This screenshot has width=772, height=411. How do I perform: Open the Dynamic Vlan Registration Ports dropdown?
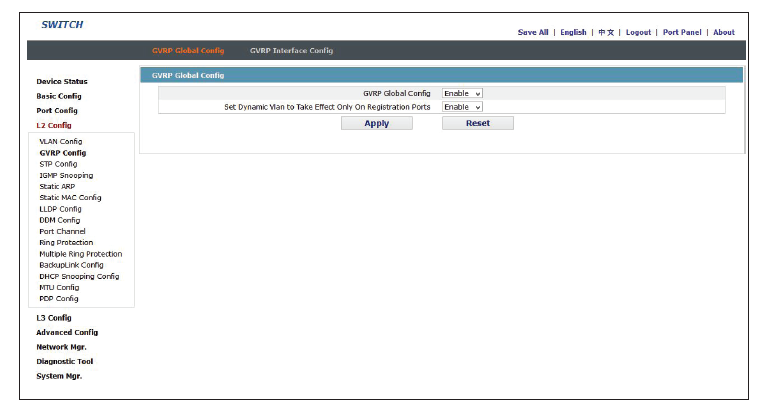[462, 107]
